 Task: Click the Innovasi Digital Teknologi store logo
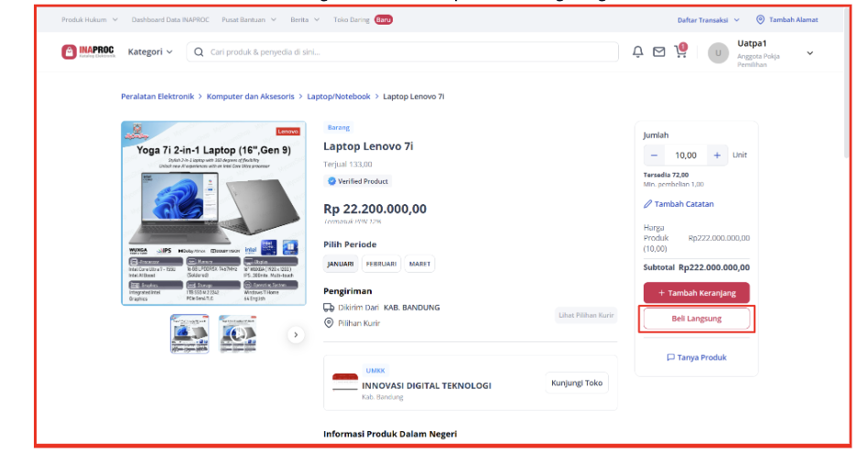pyautogui.click(x=345, y=382)
